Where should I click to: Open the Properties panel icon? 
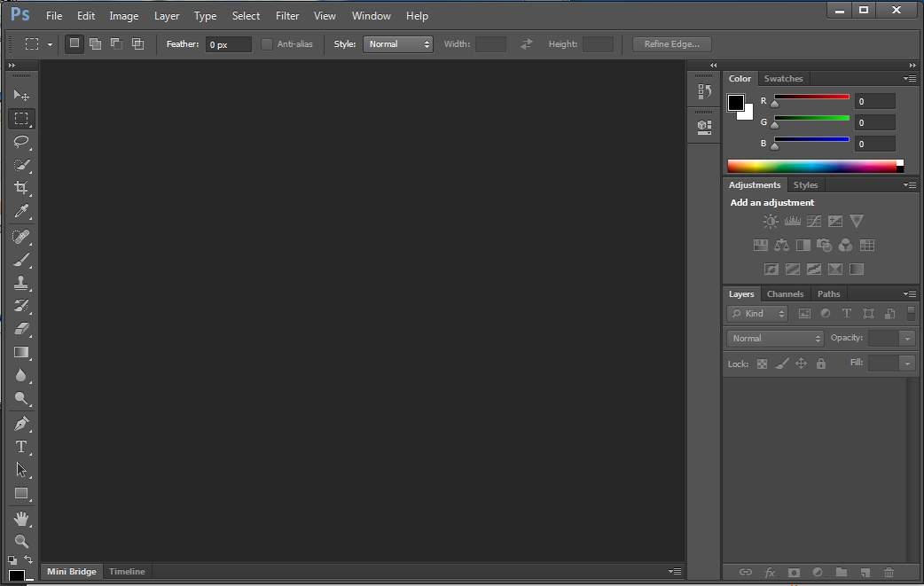(x=704, y=127)
